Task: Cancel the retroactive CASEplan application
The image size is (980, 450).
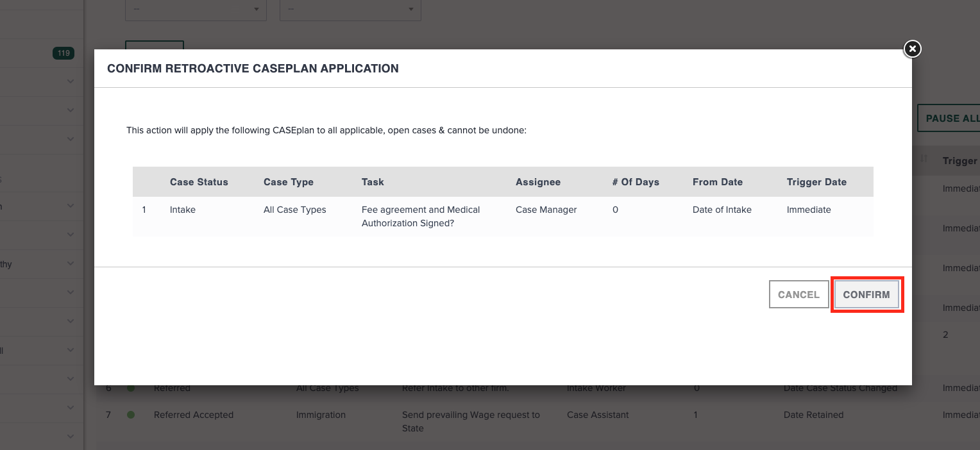Action: coord(798,294)
